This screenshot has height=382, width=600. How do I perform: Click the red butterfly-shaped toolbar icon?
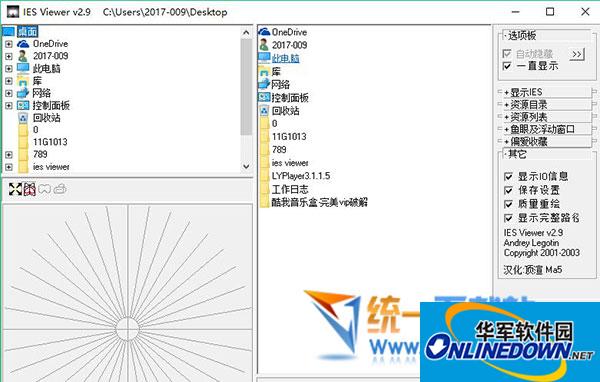tap(30, 189)
